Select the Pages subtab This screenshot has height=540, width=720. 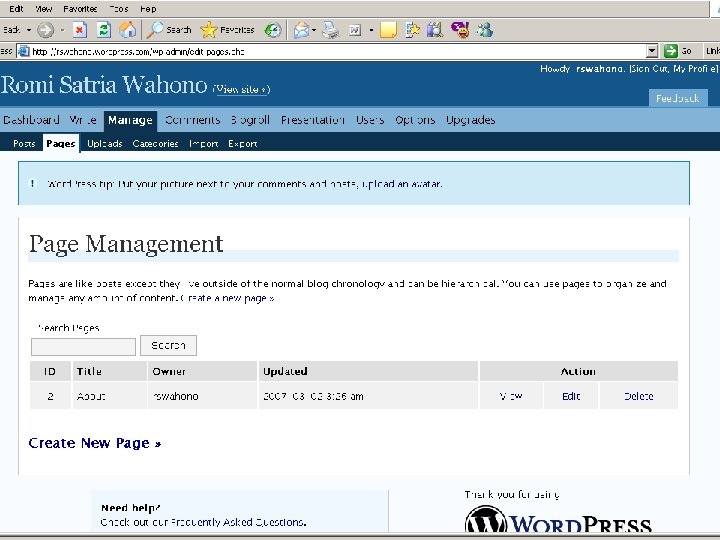point(61,143)
